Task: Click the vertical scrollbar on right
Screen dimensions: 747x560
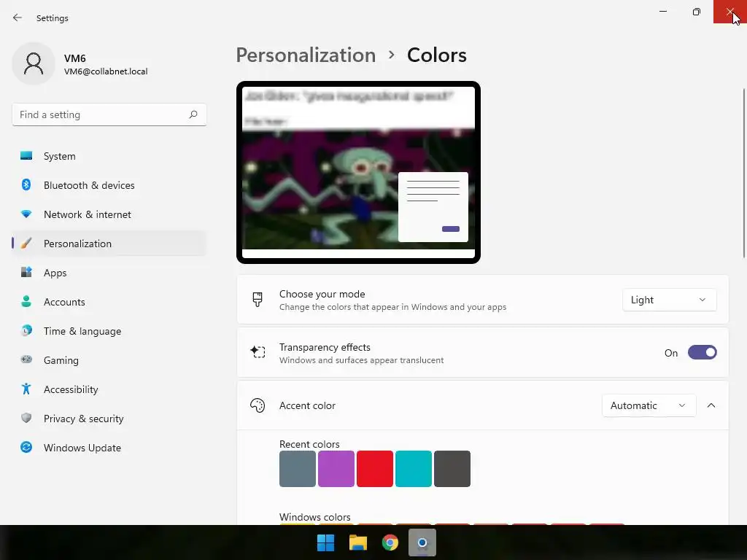Action: [x=743, y=174]
